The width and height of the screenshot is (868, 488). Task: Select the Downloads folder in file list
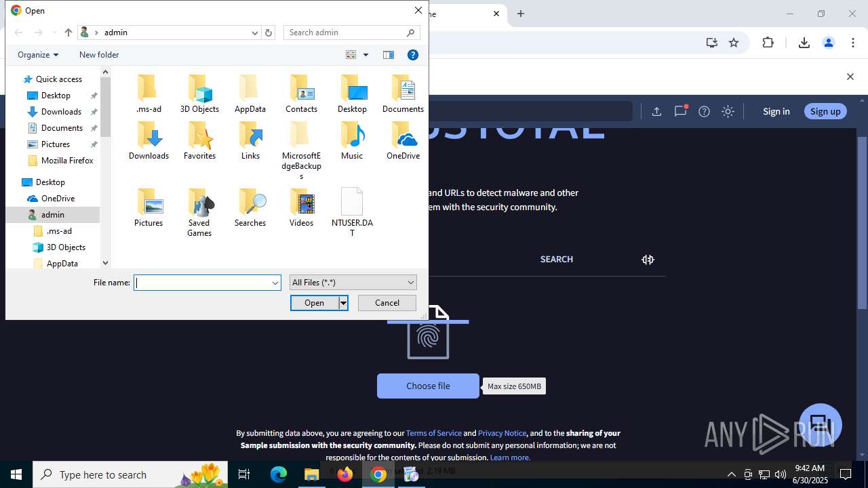(x=149, y=141)
